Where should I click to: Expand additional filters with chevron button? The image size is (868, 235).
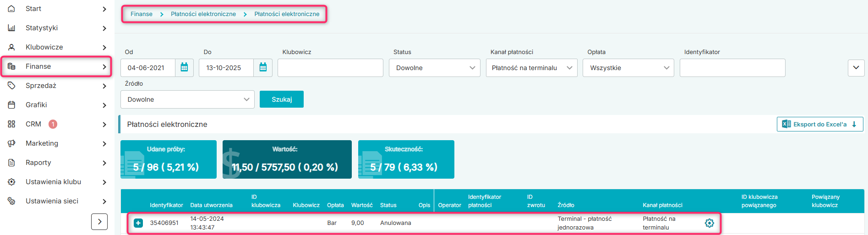click(x=856, y=68)
